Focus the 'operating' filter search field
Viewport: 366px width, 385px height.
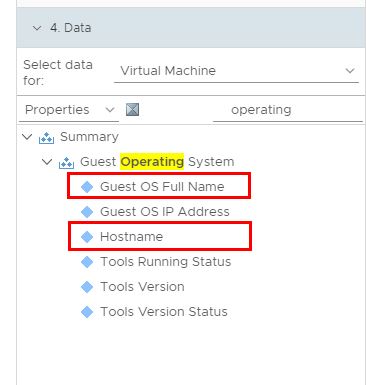click(x=288, y=110)
